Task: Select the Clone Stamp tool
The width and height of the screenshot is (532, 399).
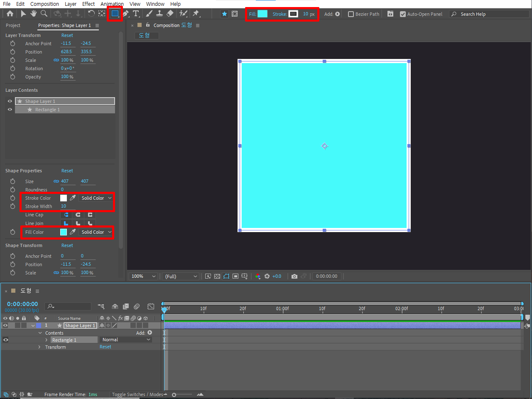Action: [159, 14]
